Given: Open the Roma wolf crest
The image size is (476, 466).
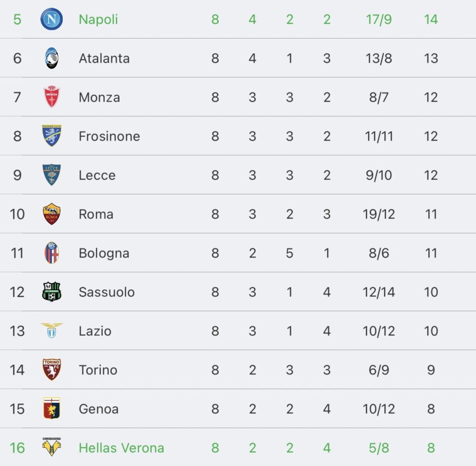Looking at the screenshot, I should coord(52,214).
